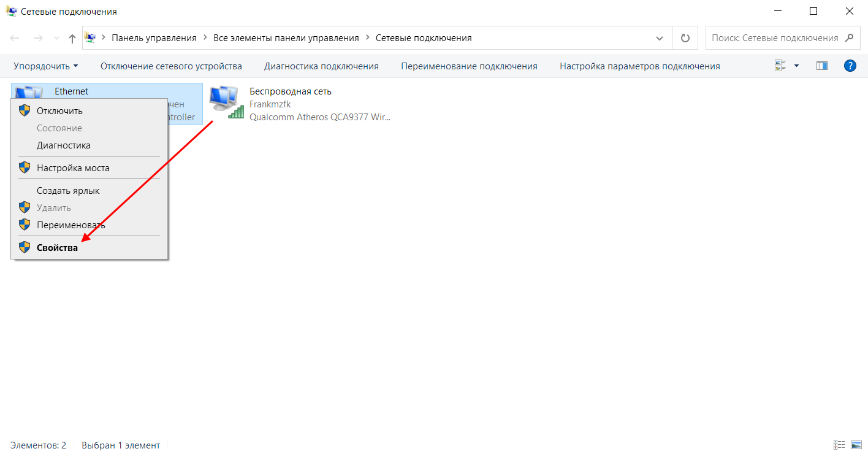This screenshot has height=454, width=868.
Task: Click shield icon beside Настройка моста
Action: 25,168
